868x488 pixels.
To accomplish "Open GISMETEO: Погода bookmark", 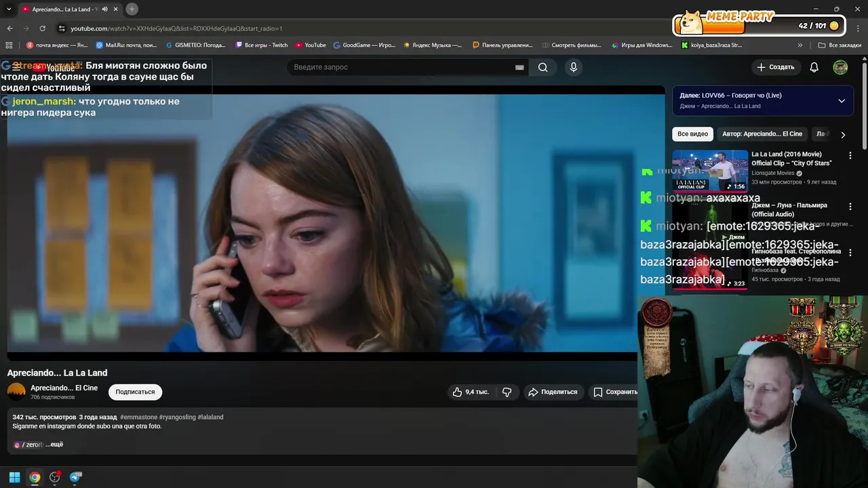I will click(x=195, y=45).
